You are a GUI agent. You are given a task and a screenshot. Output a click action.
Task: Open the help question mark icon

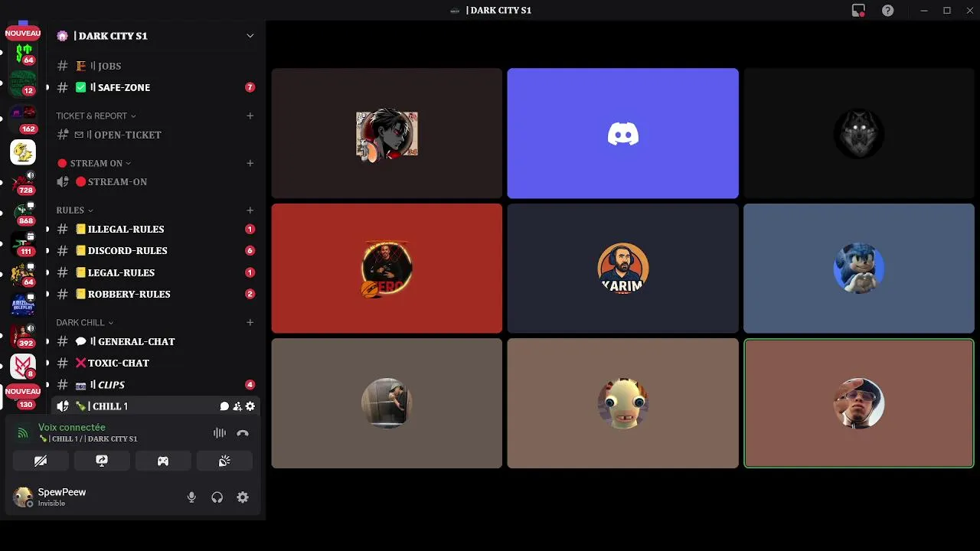coord(887,10)
